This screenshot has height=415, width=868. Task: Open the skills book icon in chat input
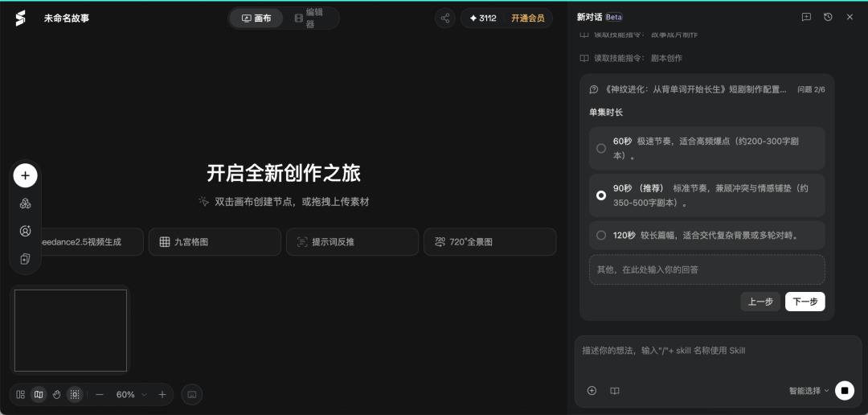(615, 391)
